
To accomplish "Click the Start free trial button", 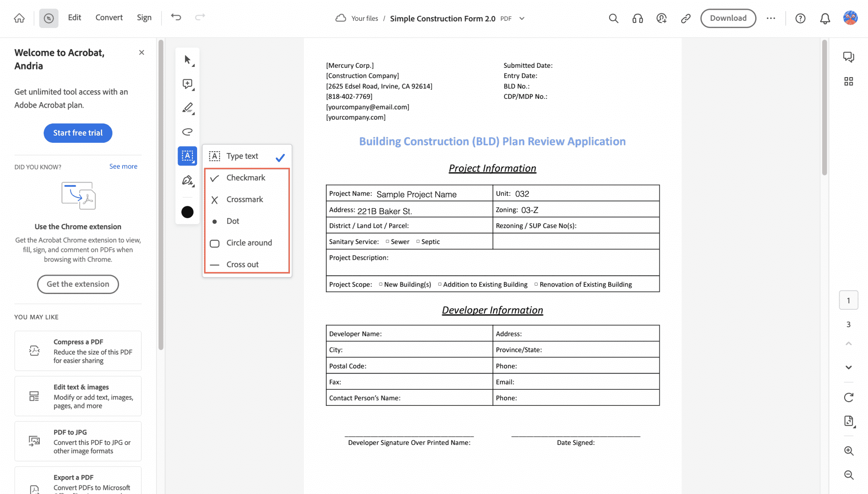I will [x=78, y=133].
